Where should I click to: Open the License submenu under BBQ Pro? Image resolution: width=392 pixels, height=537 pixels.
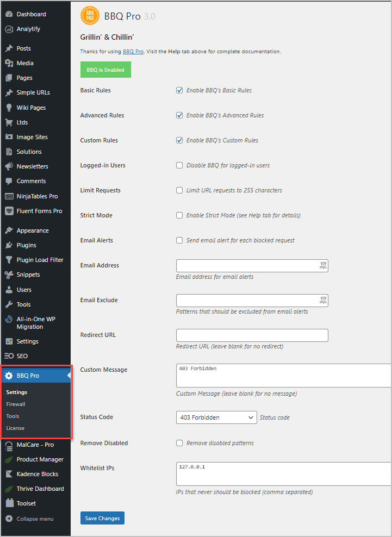15,428
